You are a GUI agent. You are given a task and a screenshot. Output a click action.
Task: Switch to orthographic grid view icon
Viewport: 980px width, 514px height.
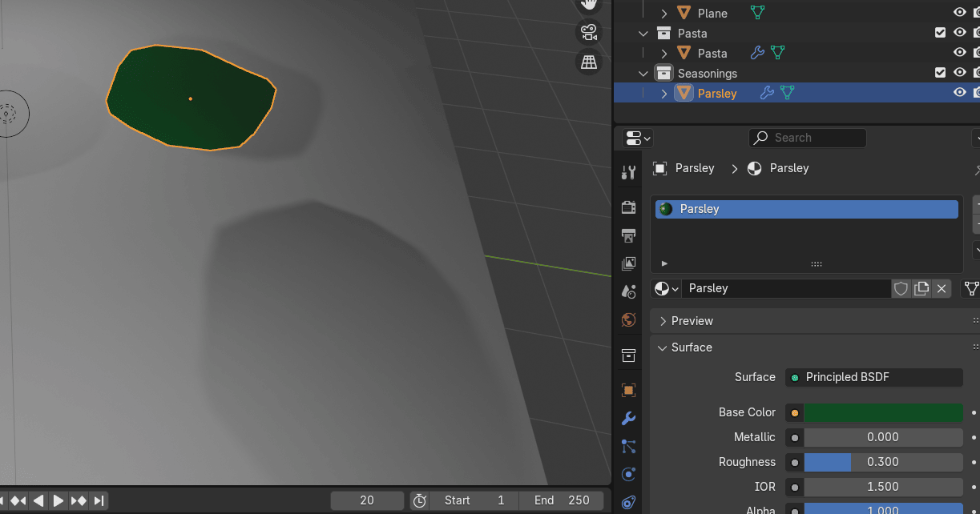pyautogui.click(x=589, y=62)
